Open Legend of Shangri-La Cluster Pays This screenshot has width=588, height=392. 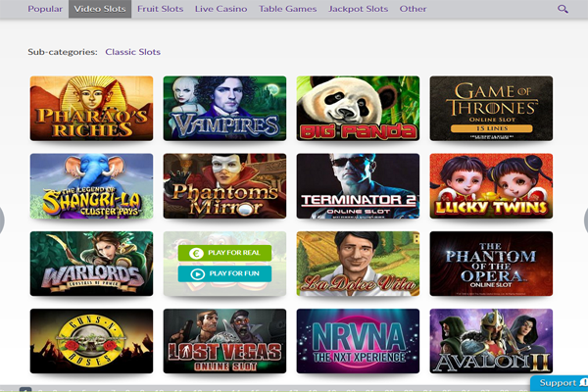coord(91,185)
